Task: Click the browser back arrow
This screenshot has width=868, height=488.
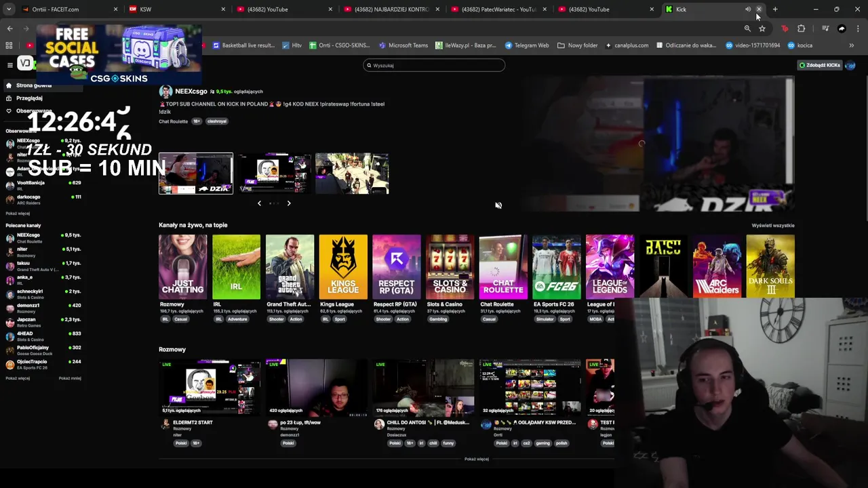Action: (9, 28)
